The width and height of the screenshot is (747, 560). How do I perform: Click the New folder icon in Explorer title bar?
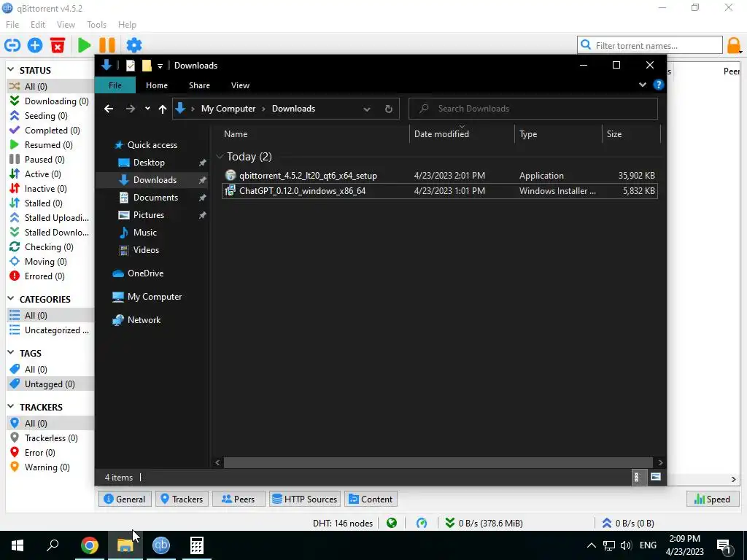[x=147, y=65]
